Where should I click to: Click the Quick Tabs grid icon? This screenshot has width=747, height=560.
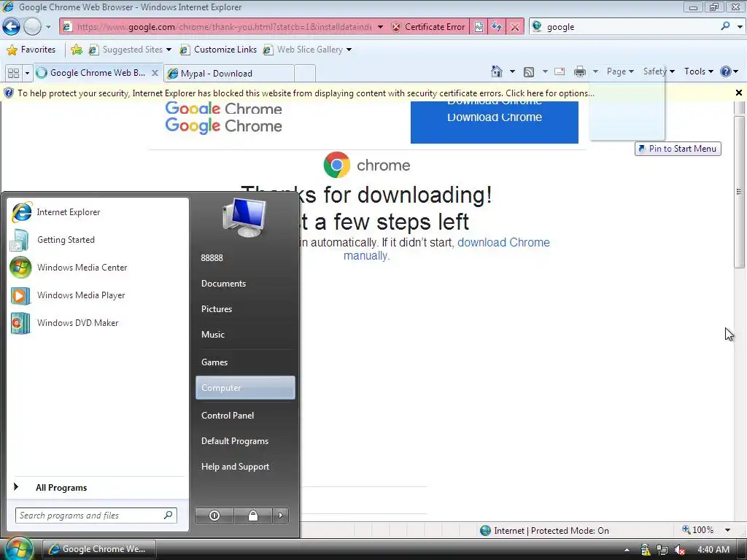point(13,73)
